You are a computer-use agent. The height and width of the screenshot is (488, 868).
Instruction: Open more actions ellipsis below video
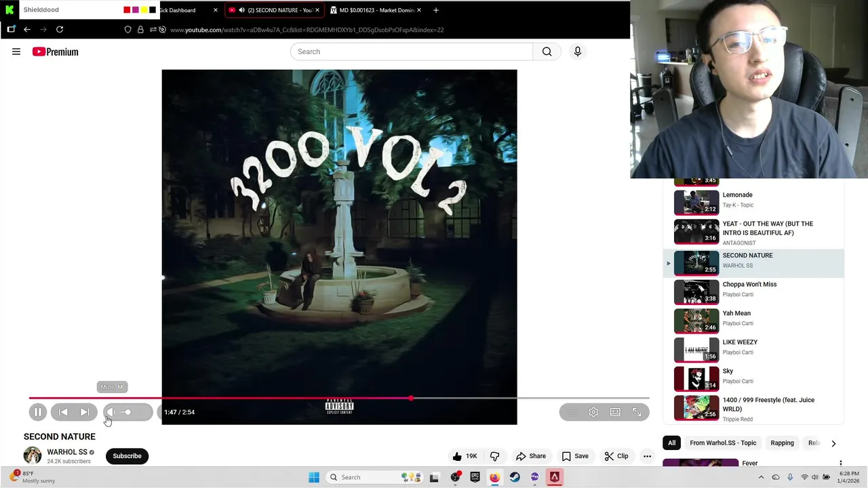[647, 456]
